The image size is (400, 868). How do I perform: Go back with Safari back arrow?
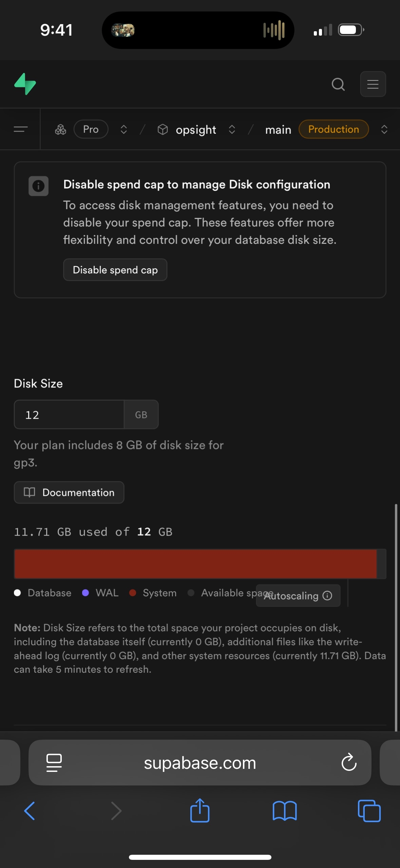pyautogui.click(x=30, y=811)
